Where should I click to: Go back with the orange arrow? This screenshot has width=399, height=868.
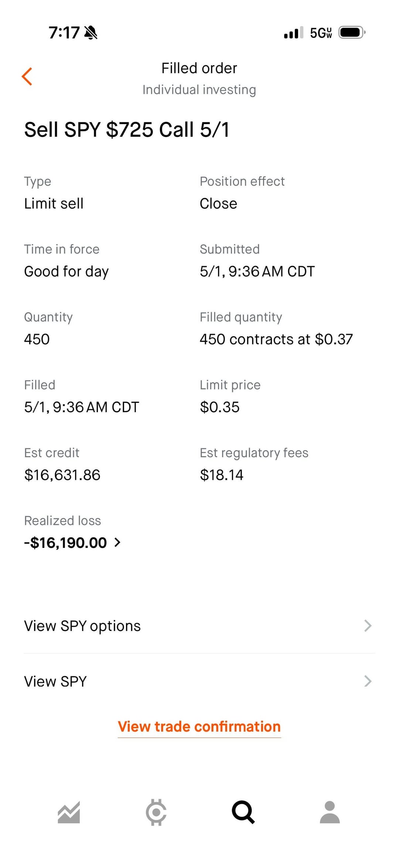click(x=27, y=77)
